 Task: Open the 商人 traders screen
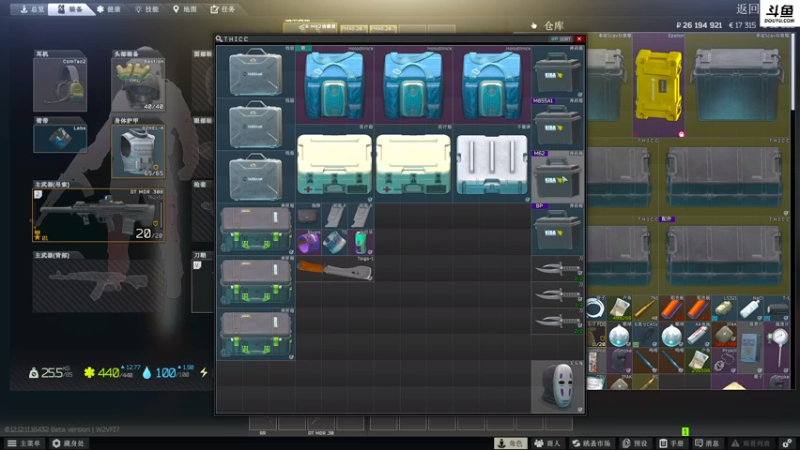click(x=546, y=443)
